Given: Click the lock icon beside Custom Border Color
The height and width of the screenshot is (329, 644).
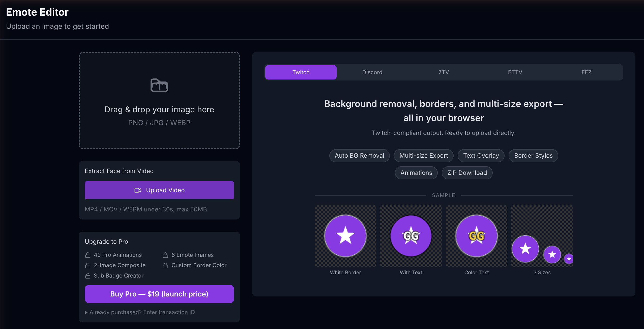Looking at the screenshot, I should [166, 265].
